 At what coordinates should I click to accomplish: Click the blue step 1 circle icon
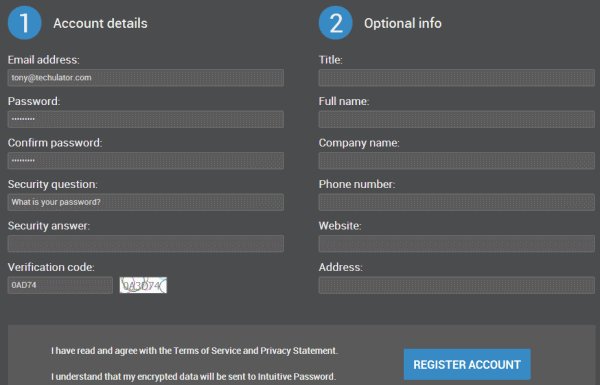(x=24, y=23)
